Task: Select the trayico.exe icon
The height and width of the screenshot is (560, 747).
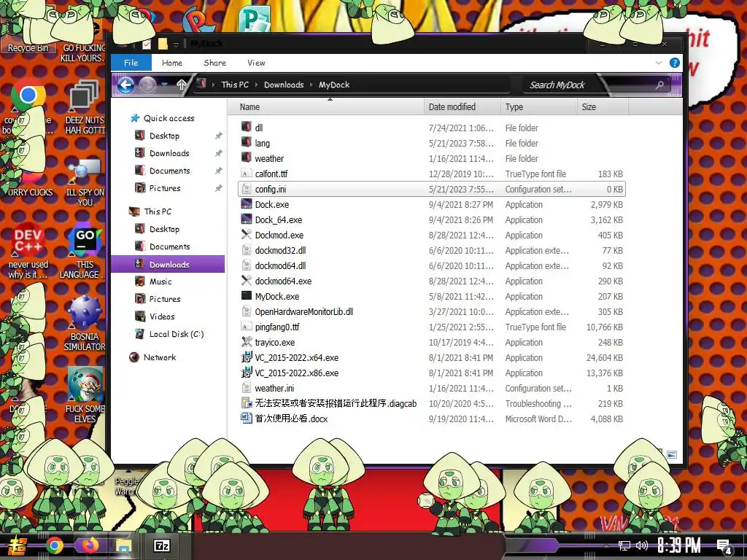Action: pyautogui.click(x=247, y=342)
